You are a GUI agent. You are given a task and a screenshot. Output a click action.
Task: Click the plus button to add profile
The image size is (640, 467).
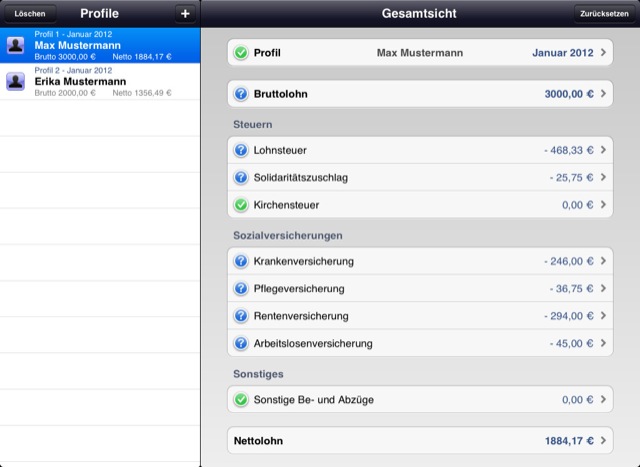pyautogui.click(x=184, y=13)
